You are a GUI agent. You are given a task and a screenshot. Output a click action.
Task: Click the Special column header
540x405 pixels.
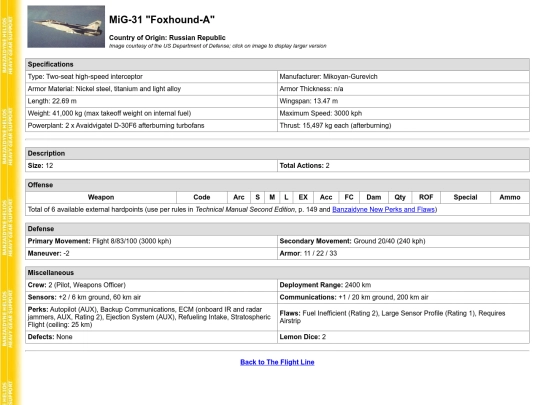[465, 197]
